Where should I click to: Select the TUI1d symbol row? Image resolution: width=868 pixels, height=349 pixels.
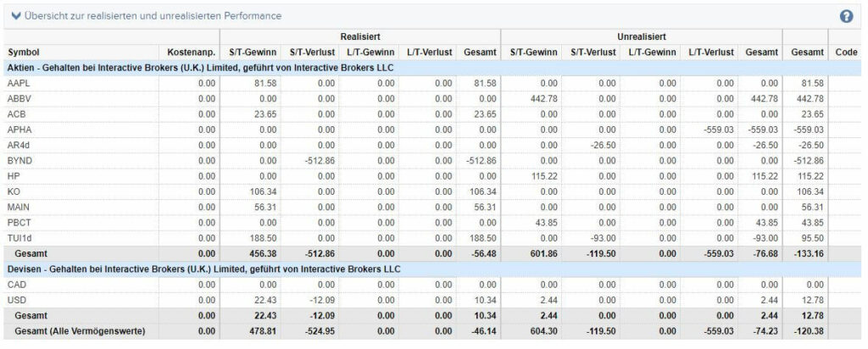(433, 238)
